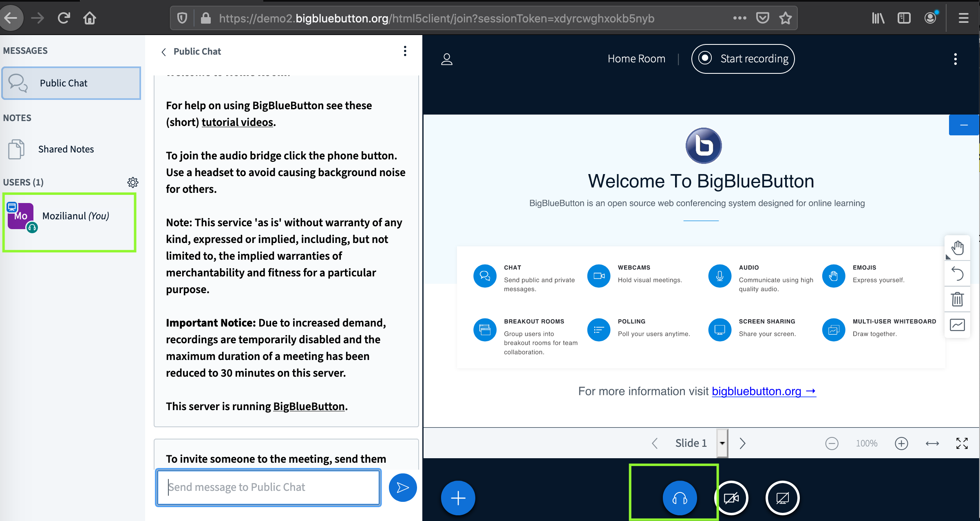Share your webcam
The image size is (980, 521).
[x=731, y=498]
